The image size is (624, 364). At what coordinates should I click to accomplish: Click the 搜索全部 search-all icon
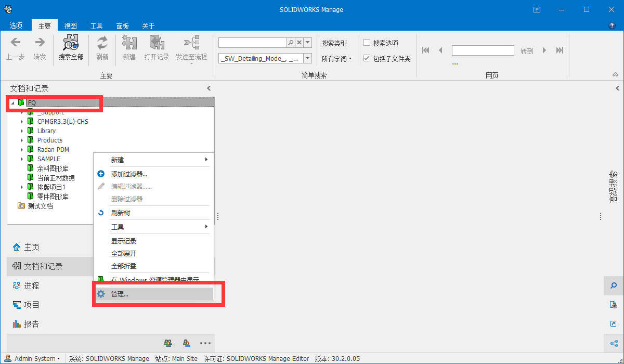71,43
